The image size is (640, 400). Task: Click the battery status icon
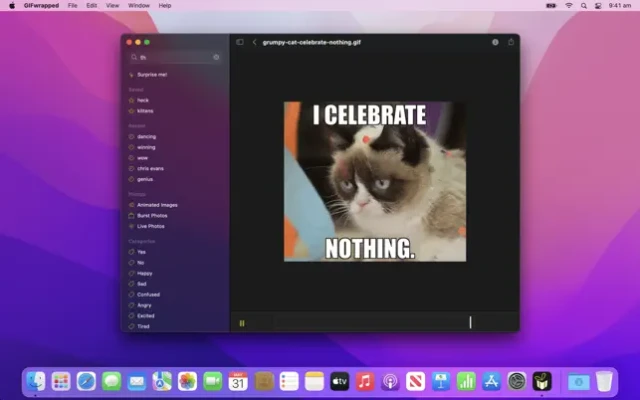pos(551,6)
